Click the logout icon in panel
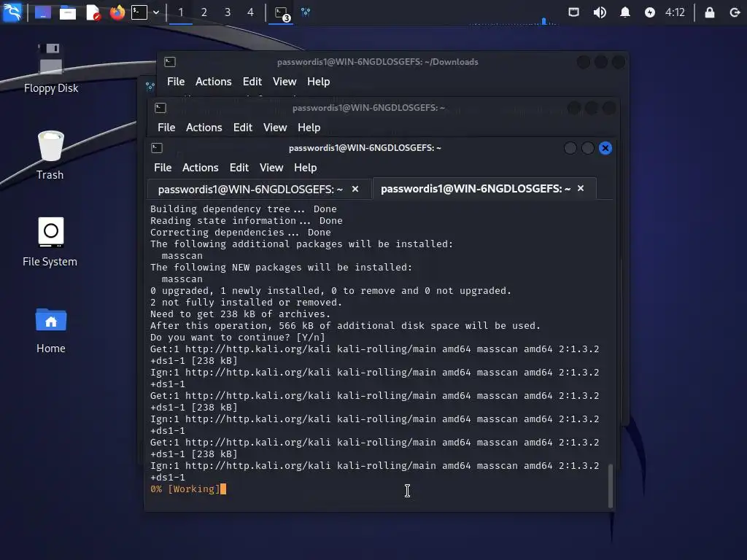 pyautogui.click(x=734, y=12)
